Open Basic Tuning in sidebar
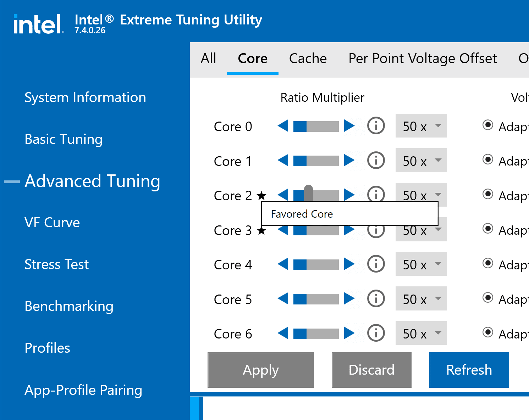 click(64, 139)
